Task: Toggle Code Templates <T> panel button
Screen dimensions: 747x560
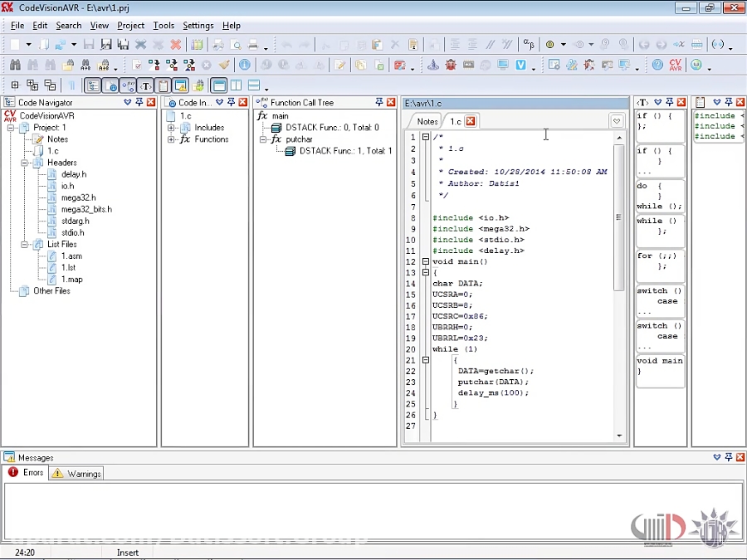Action: 145,85
